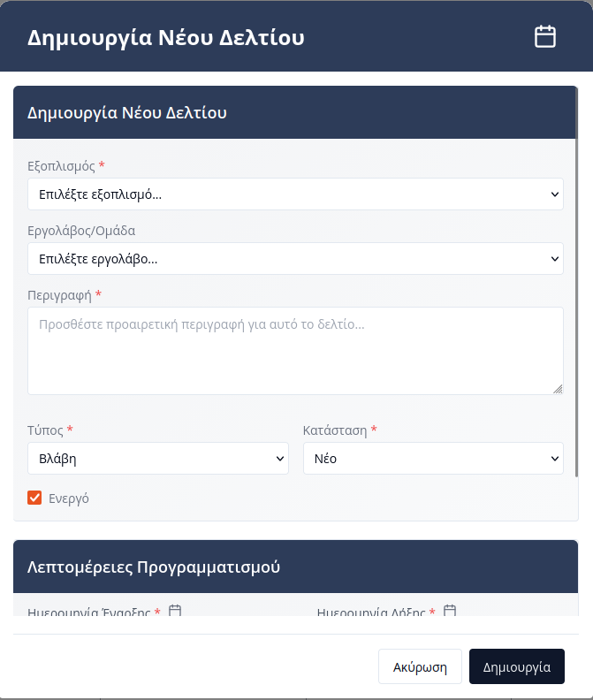Click the Ενεργό checkbox label text

(x=68, y=498)
